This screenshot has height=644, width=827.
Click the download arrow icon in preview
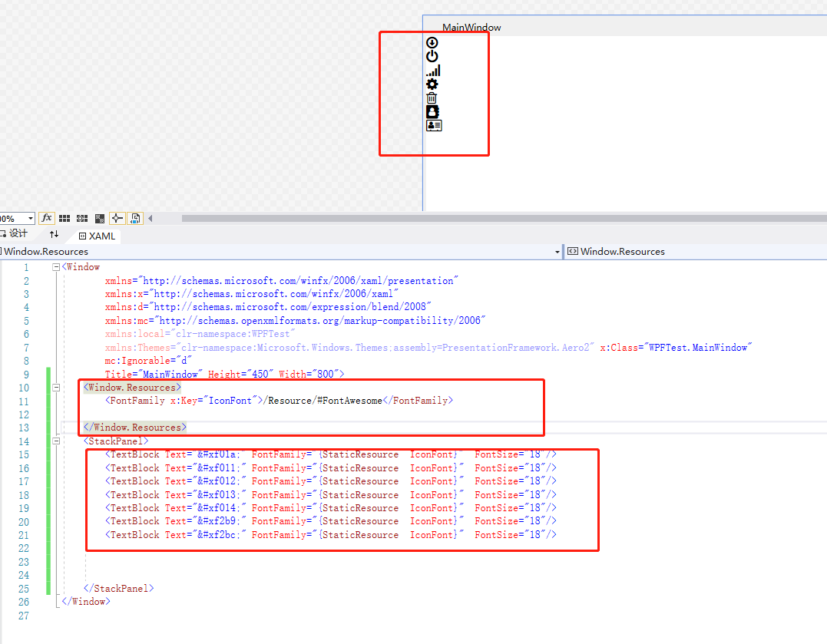432,43
